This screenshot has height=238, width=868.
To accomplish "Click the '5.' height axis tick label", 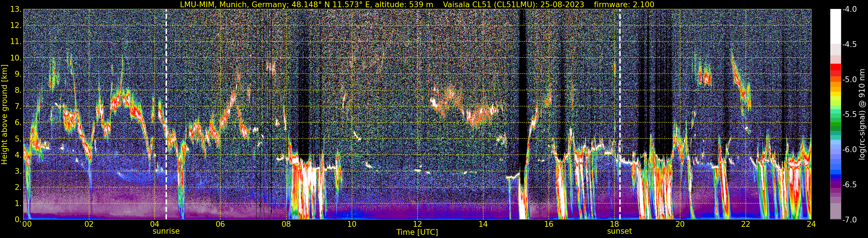I will pos(18,139).
